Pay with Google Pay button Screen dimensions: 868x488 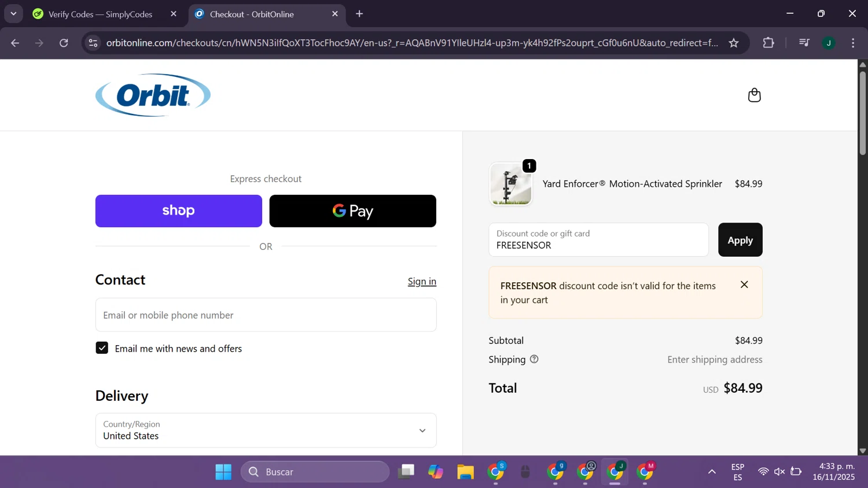pyautogui.click(x=352, y=211)
